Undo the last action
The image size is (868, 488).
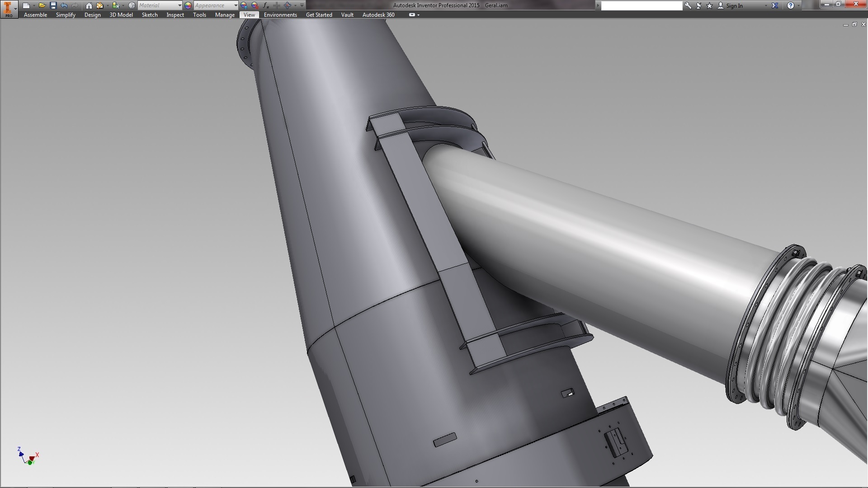point(64,5)
